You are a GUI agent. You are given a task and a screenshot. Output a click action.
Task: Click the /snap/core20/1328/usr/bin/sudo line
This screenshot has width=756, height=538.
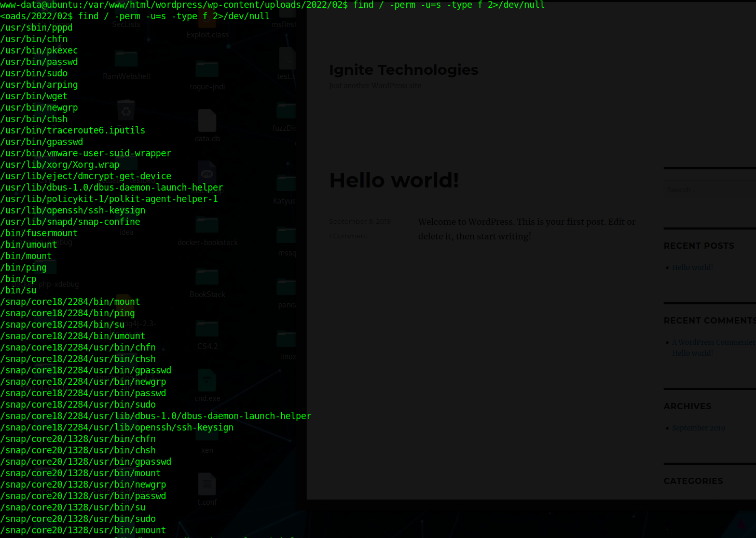coord(78,519)
